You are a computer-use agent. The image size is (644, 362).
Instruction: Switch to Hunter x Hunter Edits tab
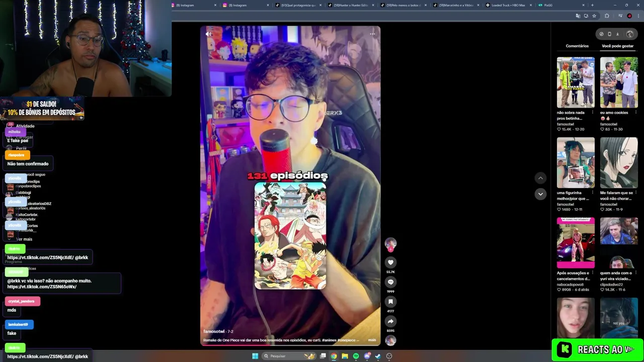coord(351,5)
